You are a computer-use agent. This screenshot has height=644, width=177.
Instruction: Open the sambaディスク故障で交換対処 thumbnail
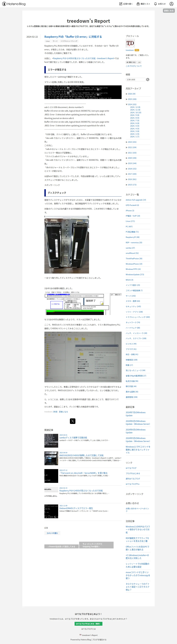[x=51, y=441]
